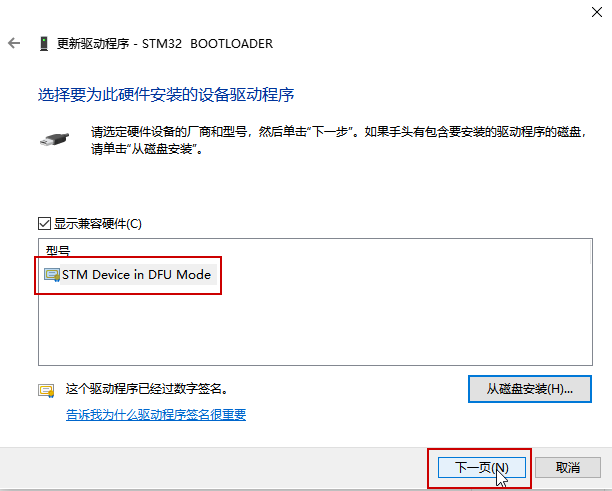Open the 告诉我为什么驱动程序签名很重要 link
The image size is (612, 491).
pyautogui.click(x=156, y=415)
